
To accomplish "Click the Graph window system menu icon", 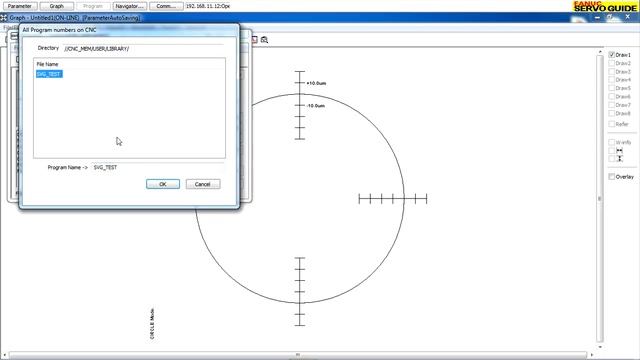I will point(4,18).
